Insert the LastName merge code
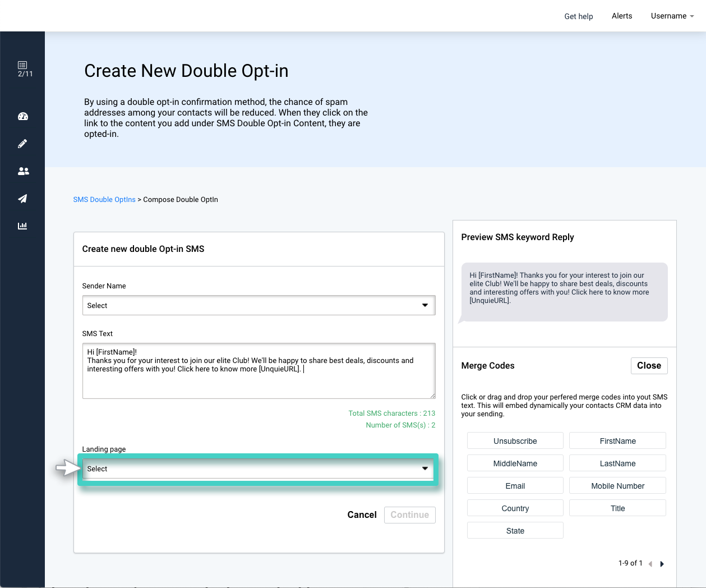Screen dimensions: 706x588 pos(617,463)
